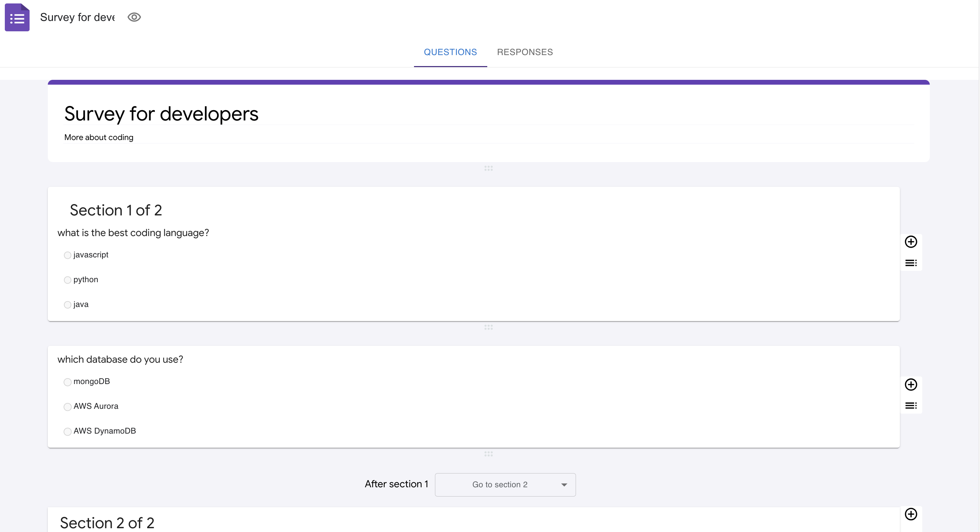Click the After section 1 label
This screenshot has height=532, width=980.
click(x=396, y=484)
